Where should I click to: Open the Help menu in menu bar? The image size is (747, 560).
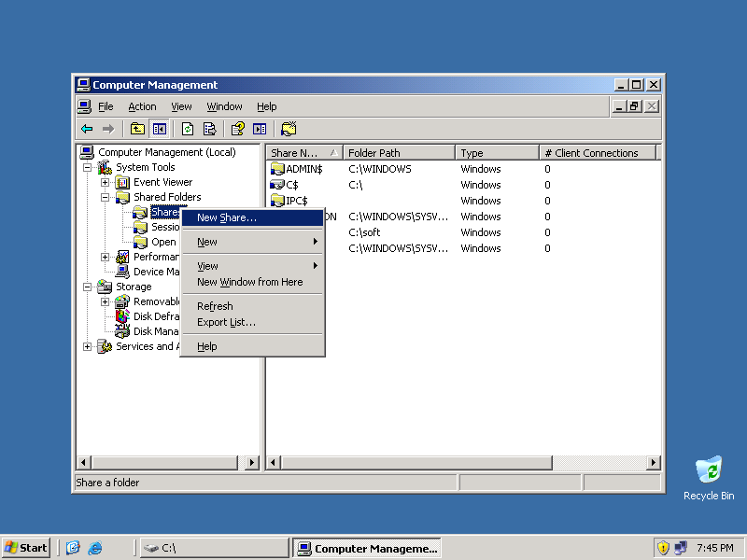(x=267, y=106)
